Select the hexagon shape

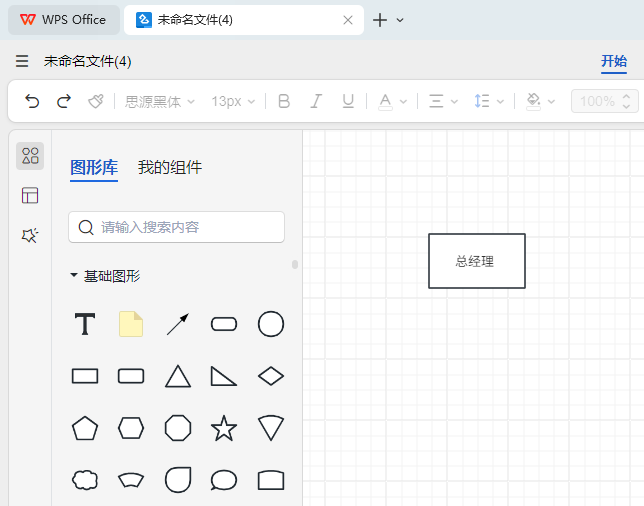131,428
